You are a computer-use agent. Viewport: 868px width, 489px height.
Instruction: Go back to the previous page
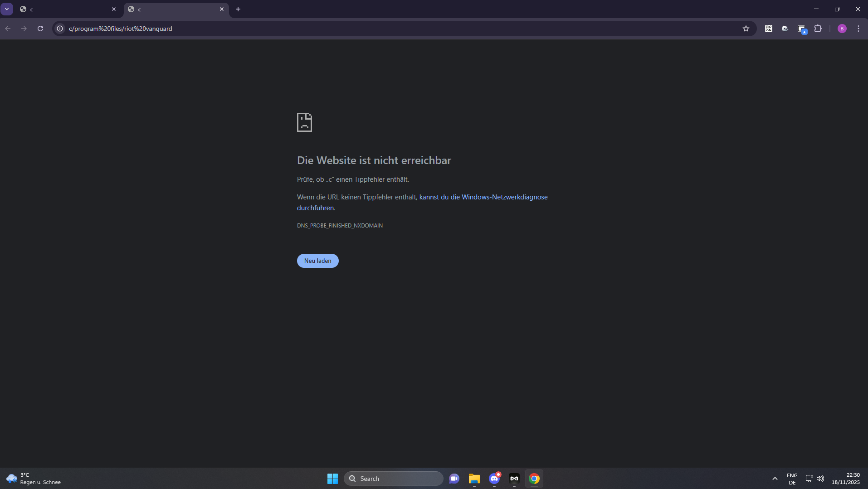coord(8,29)
